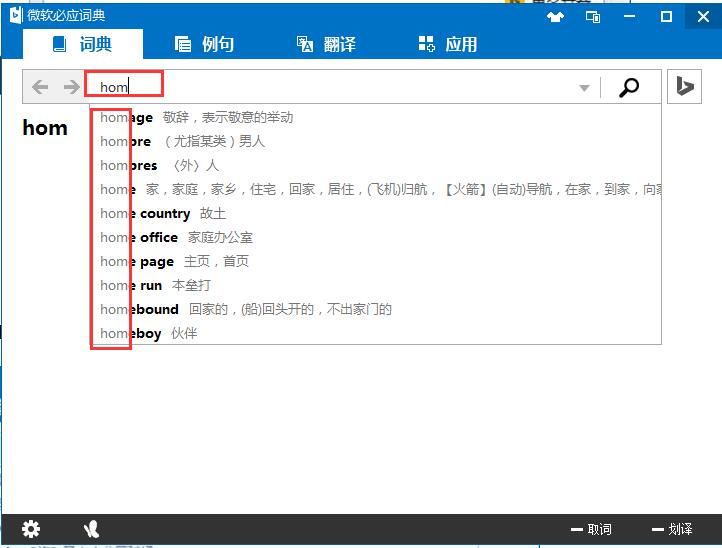
Task: Select the 词典 tab
Action: tap(83, 44)
